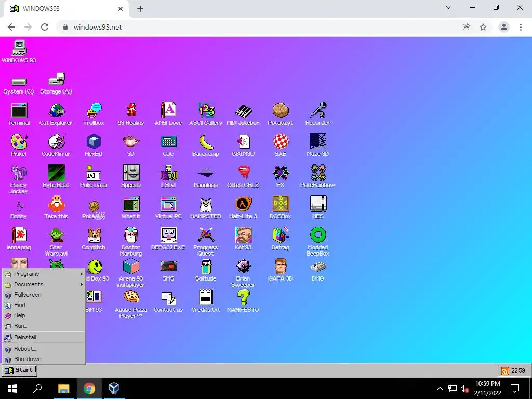
Task: Open ANSI Love icon
Action: tap(168, 114)
